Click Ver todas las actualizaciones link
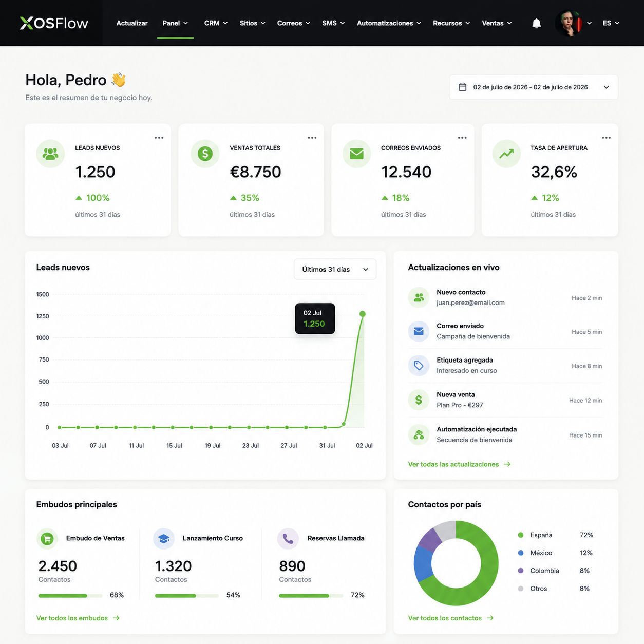644x644 pixels. tap(459, 464)
